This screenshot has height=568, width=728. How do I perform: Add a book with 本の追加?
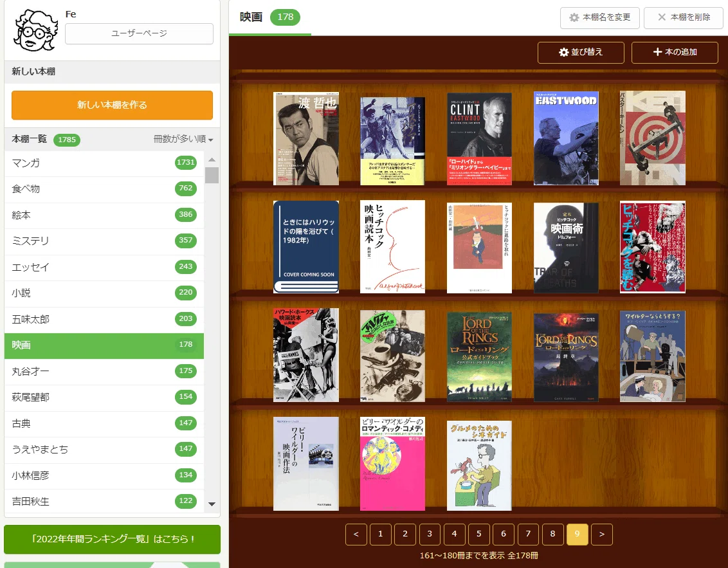pyautogui.click(x=675, y=53)
